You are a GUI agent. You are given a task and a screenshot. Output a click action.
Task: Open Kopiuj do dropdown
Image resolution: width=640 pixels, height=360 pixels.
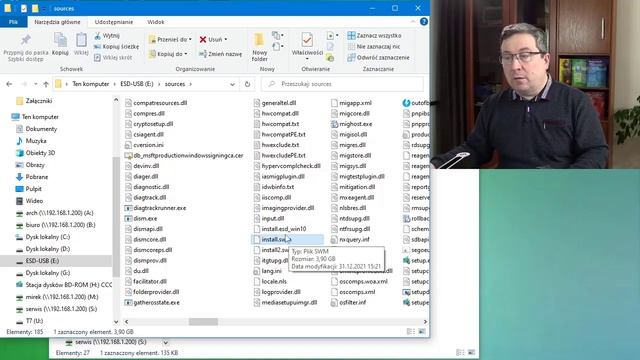(168, 54)
